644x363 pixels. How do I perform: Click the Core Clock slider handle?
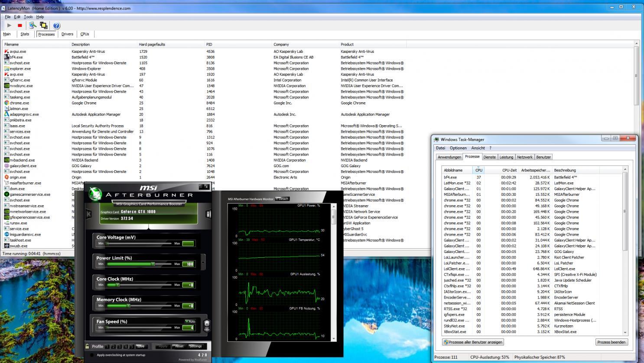117,285
